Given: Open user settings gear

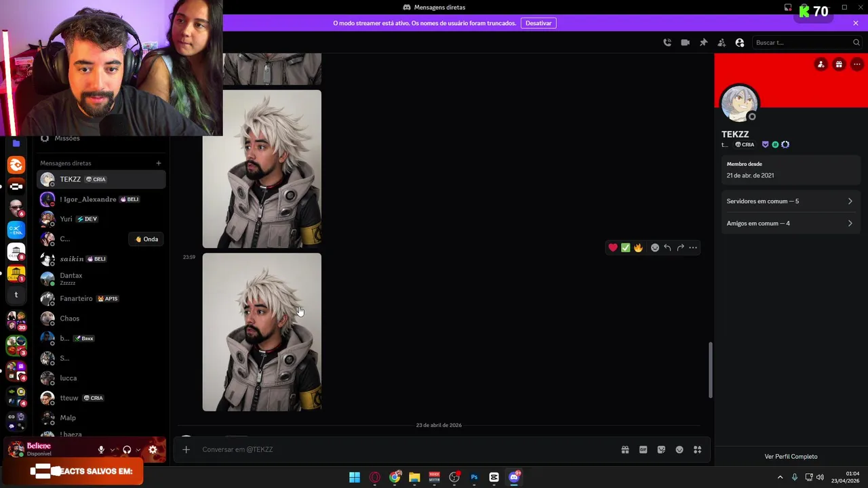Looking at the screenshot, I should point(153,449).
